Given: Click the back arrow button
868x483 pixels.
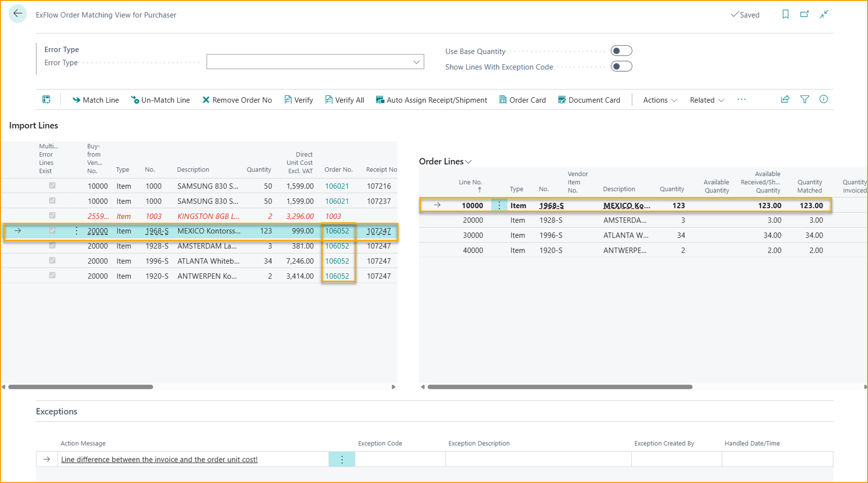Looking at the screenshot, I should [x=18, y=14].
